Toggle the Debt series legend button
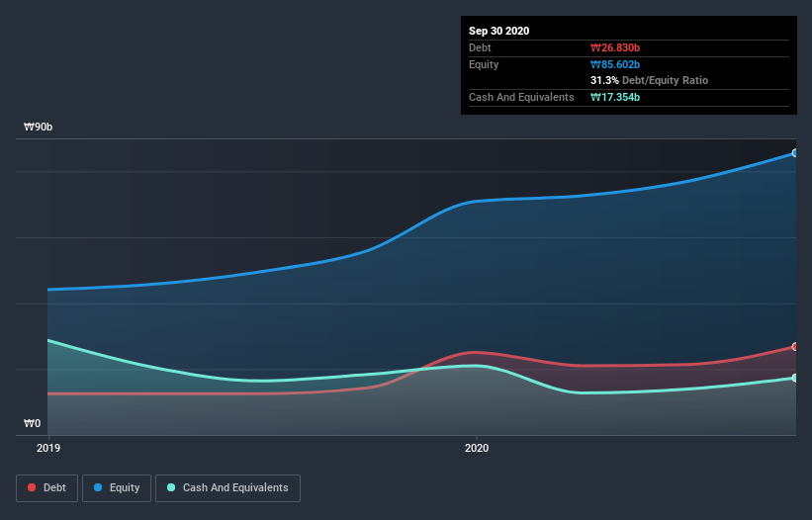Screen dimensions: 812x520 click(47, 488)
